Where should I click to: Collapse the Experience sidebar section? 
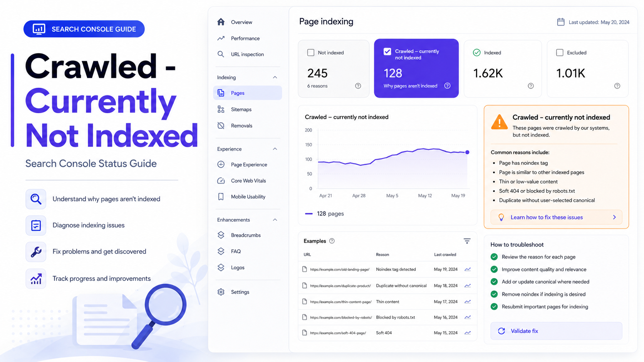pos(275,149)
